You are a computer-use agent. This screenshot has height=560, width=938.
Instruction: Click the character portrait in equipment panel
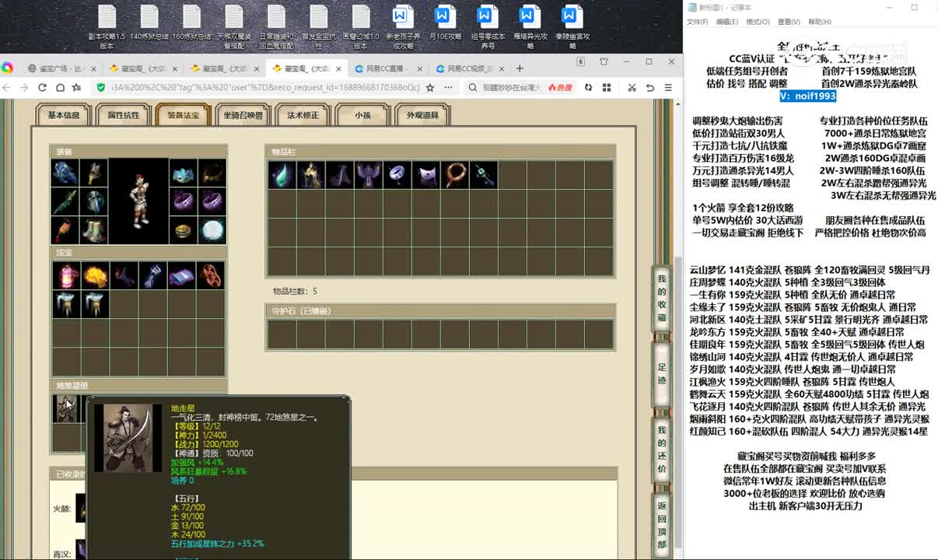pos(138,201)
